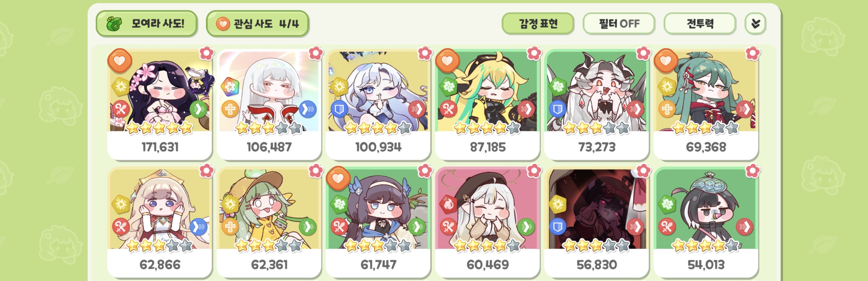The width and height of the screenshot is (868, 281).
Task: Click sword attacker icon on 171,631 card
Action: (121, 109)
